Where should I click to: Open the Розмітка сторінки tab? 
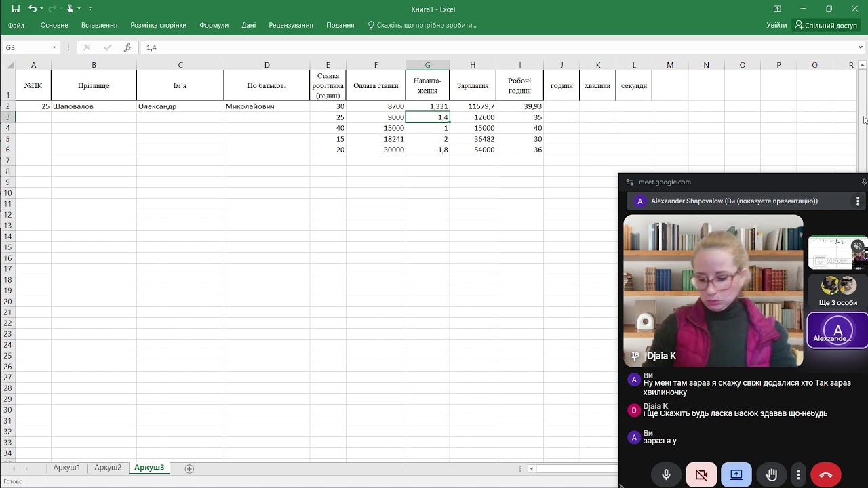tap(158, 25)
